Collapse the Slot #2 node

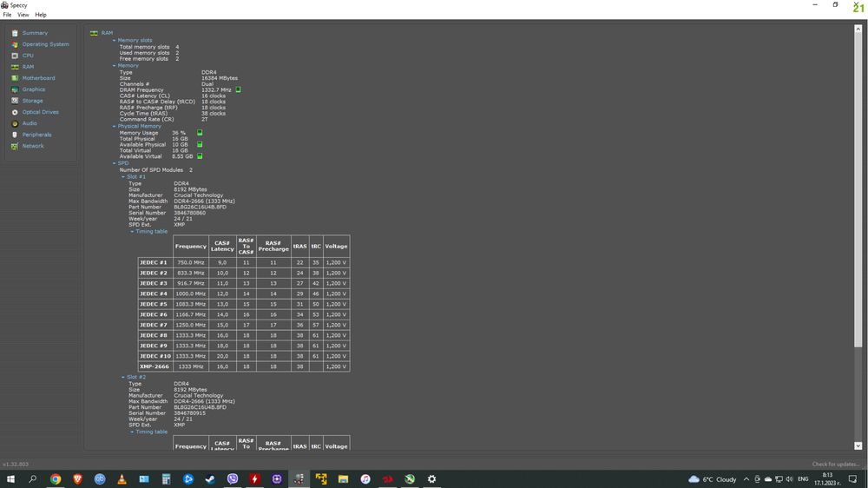coord(123,377)
